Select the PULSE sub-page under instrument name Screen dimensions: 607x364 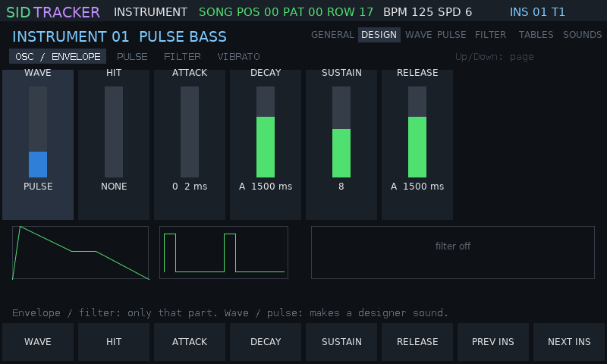pyautogui.click(x=132, y=56)
